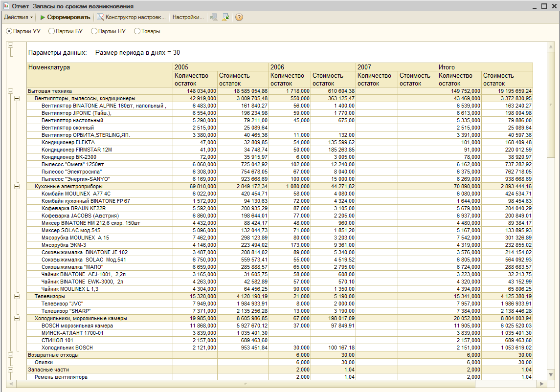Run the report with Сформировать
560x392 pixels.
click(65, 17)
